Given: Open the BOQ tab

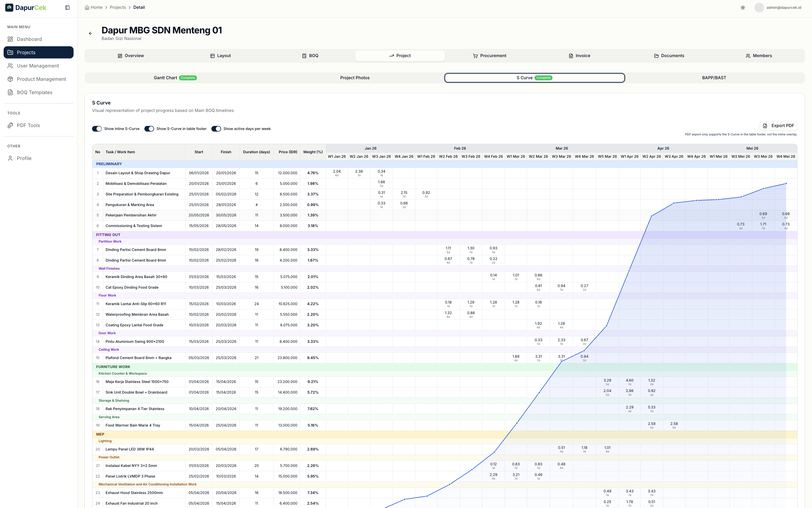Looking at the screenshot, I should pyautogui.click(x=310, y=56).
